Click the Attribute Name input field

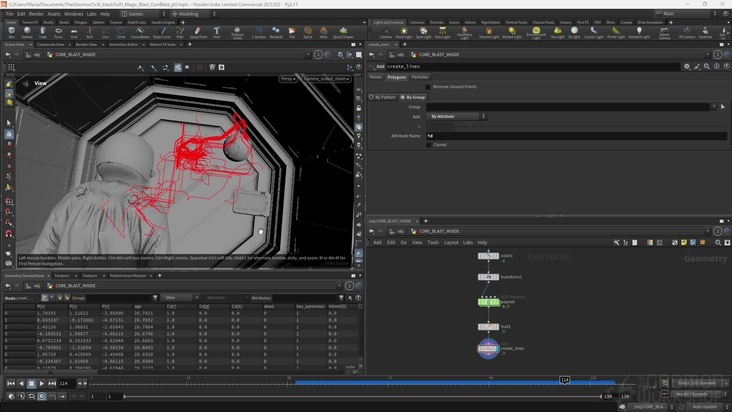(560, 135)
